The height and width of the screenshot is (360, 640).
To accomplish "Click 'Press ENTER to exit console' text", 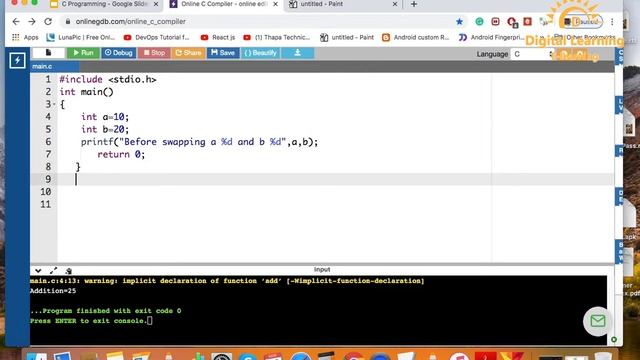I will click(x=88, y=321).
